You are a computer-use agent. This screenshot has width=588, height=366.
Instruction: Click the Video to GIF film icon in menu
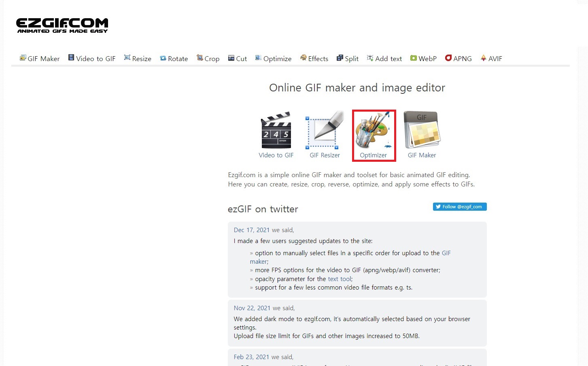coord(71,58)
